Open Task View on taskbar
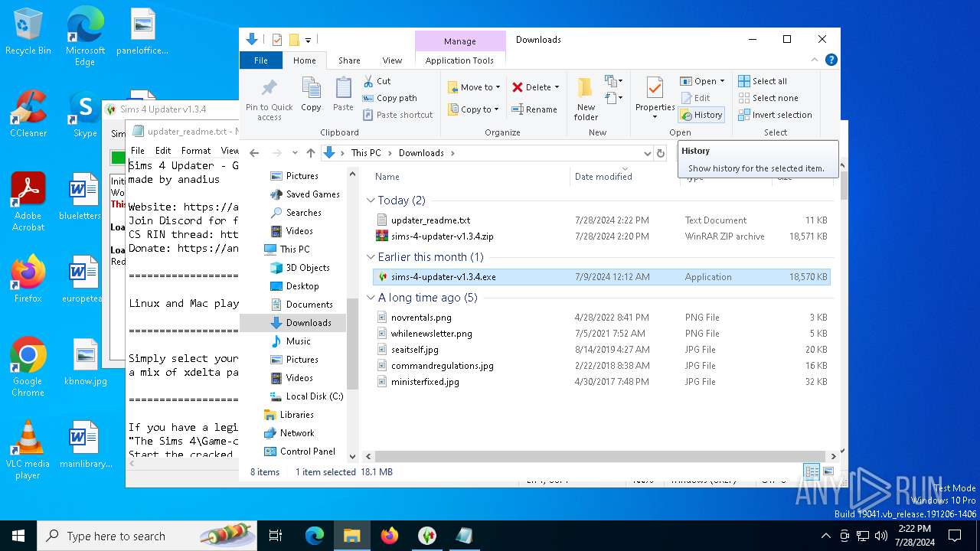Screen dimensions: 980x551 (276, 536)
